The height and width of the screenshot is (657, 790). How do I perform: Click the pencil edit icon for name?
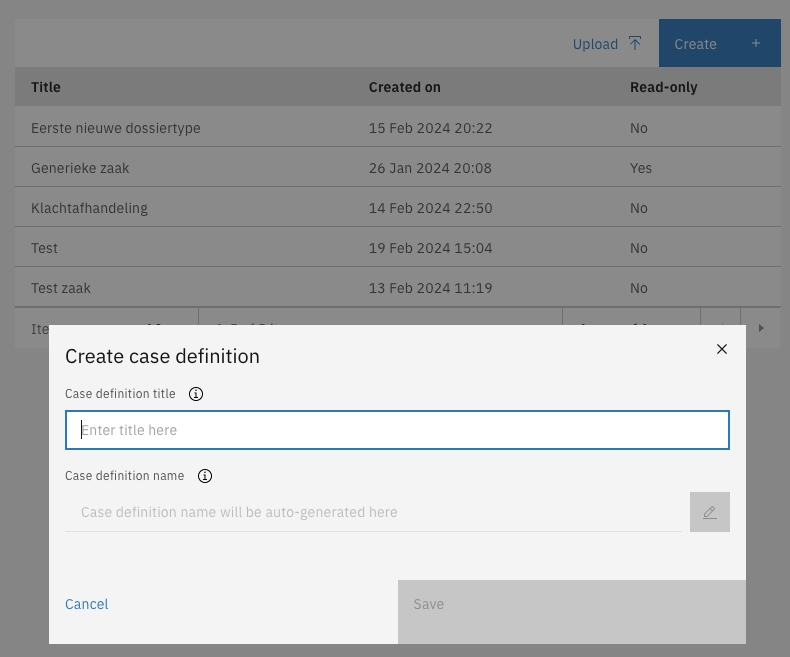point(710,512)
